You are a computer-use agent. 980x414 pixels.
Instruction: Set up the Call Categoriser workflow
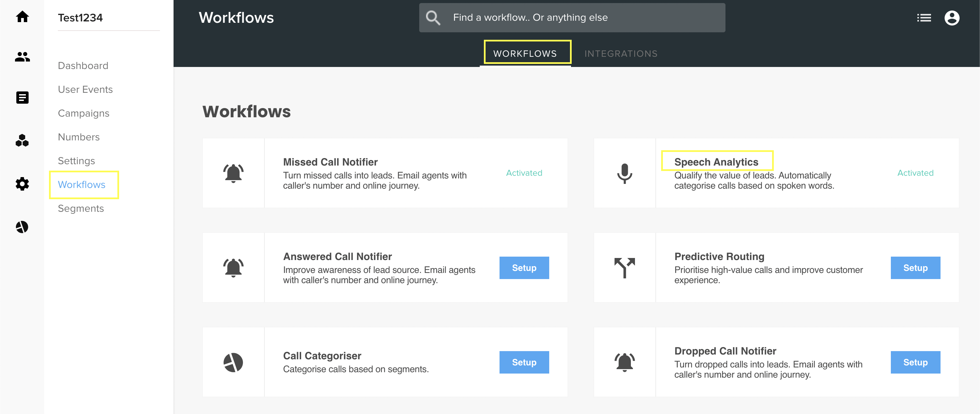[x=524, y=362]
